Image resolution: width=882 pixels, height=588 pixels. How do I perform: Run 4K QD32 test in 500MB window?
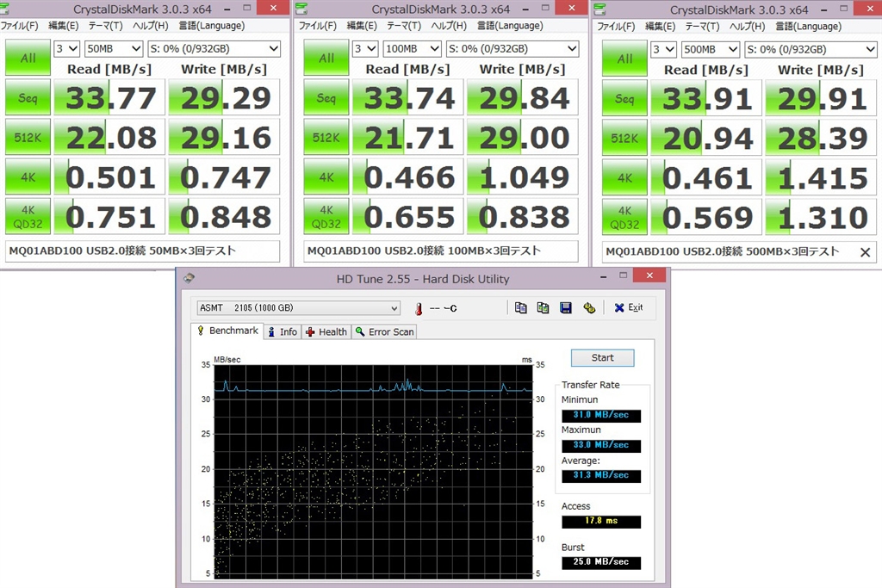(624, 217)
